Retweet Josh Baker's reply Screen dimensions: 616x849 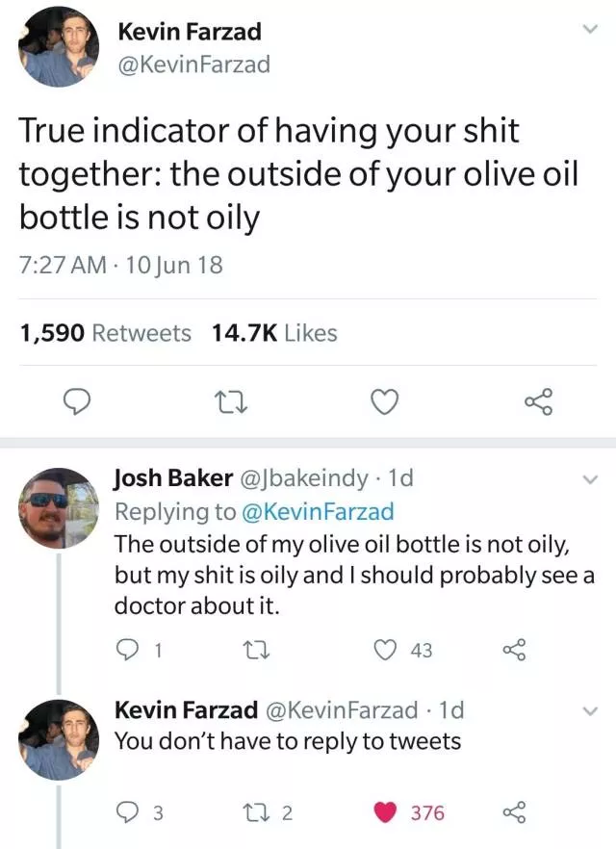click(x=262, y=651)
